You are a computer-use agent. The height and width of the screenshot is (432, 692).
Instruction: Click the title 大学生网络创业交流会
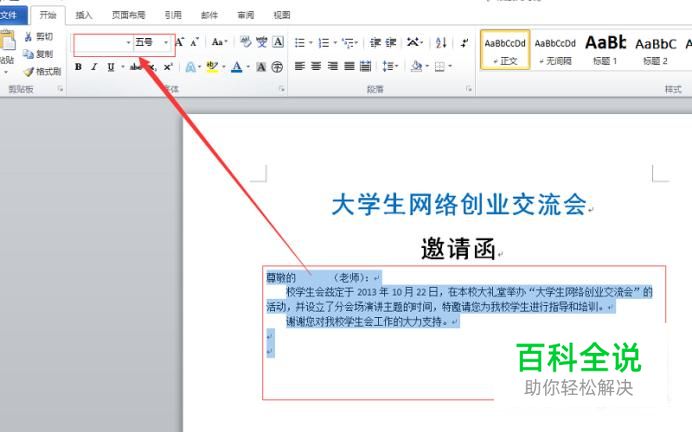[x=459, y=204]
